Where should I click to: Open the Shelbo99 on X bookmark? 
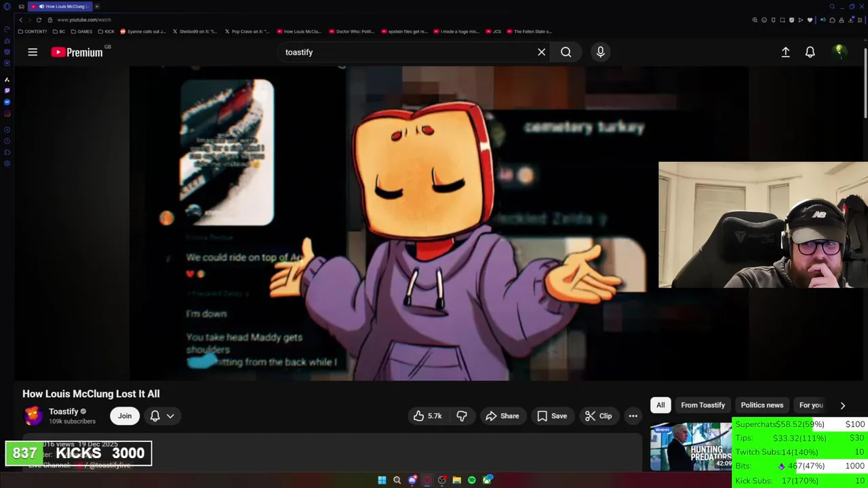195,31
